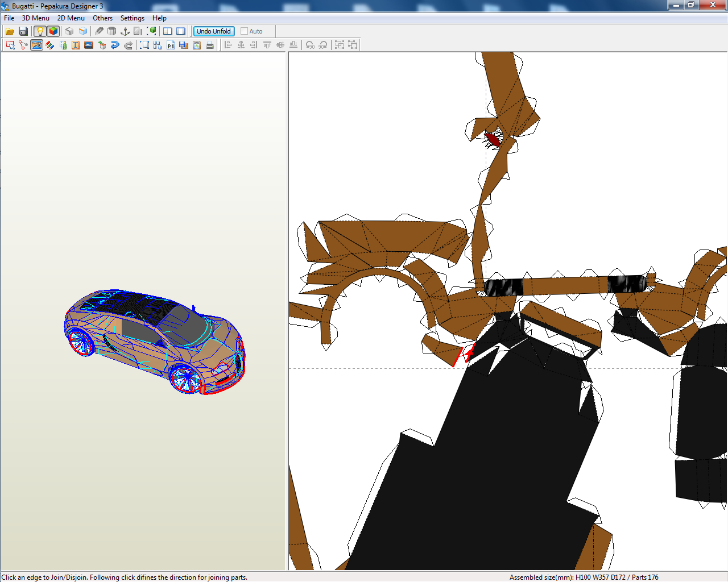Screen dimensions: 728x582
Task: Open the print dialog from the toolbar
Action: pos(209,44)
